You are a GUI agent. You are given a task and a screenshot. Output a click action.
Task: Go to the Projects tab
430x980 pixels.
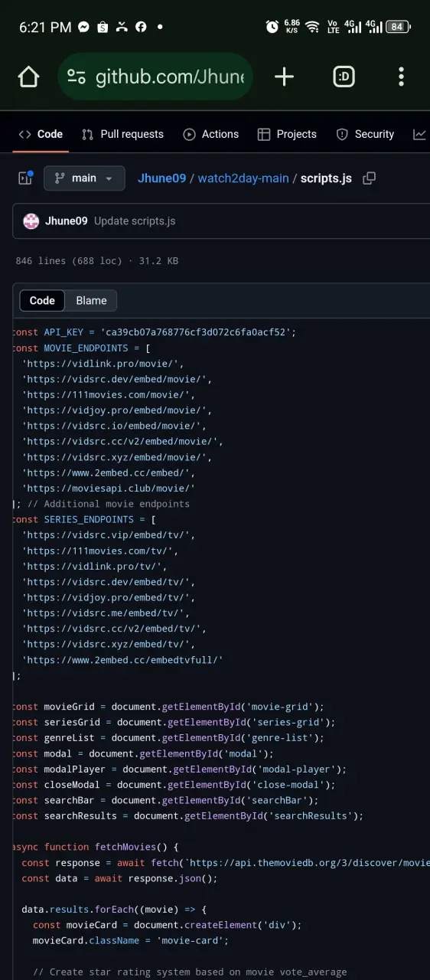point(287,134)
